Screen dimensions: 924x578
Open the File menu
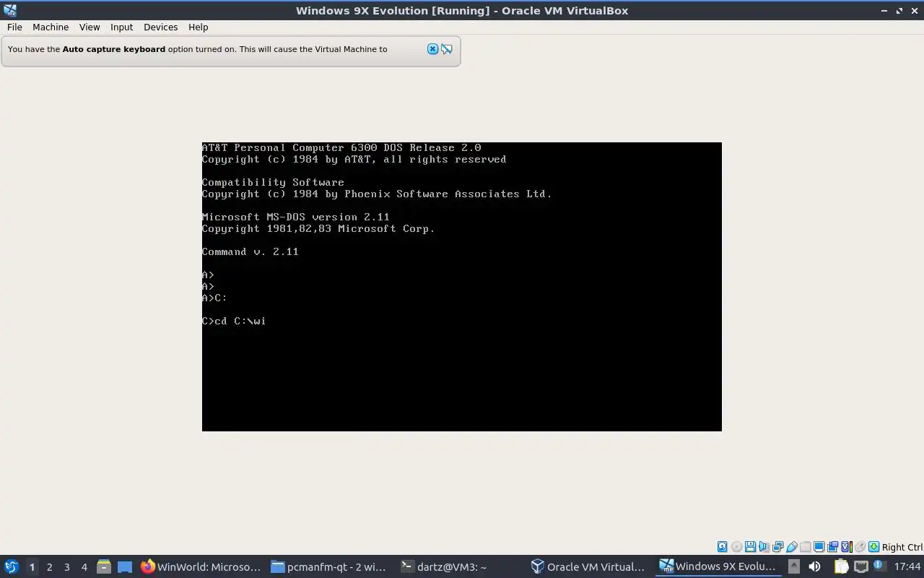(14, 27)
